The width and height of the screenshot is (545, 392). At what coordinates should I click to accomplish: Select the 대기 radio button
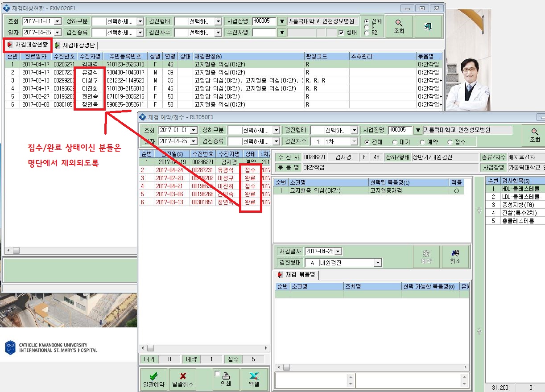pyautogui.click(x=395, y=142)
